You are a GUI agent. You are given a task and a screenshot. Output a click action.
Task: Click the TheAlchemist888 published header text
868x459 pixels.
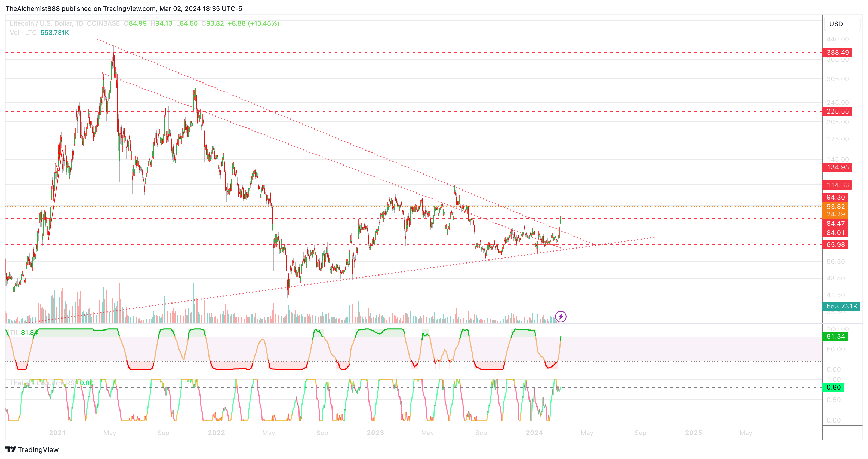124,8
